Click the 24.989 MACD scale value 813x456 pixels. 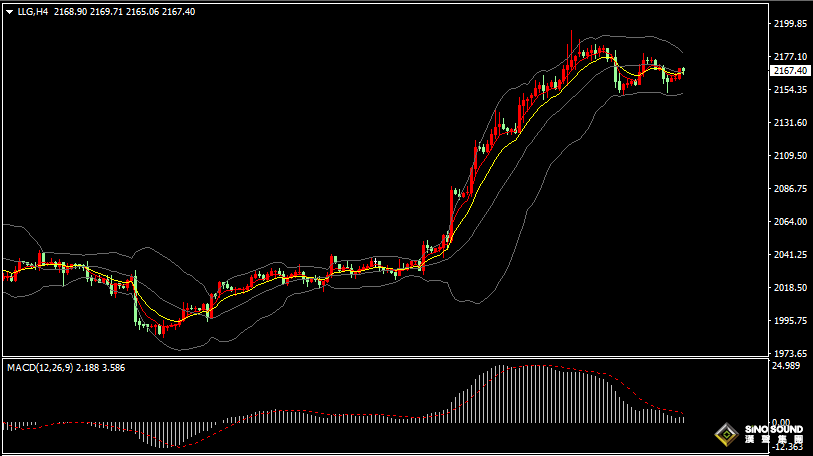pos(788,366)
